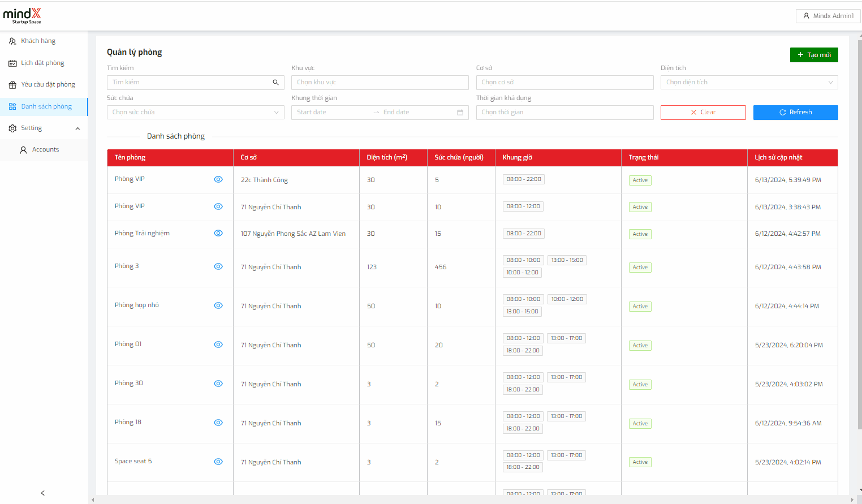Focus the Chọn khu vực input field

click(380, 83)
